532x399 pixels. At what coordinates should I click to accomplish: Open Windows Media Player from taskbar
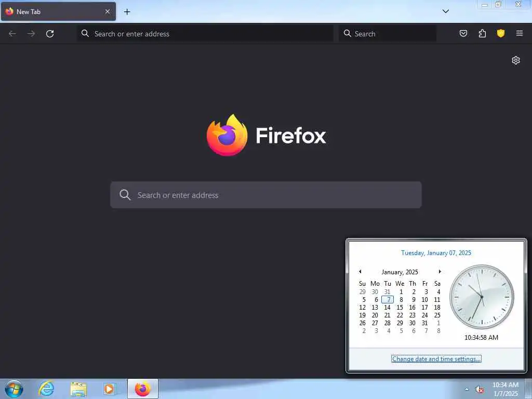click(109, 389)
